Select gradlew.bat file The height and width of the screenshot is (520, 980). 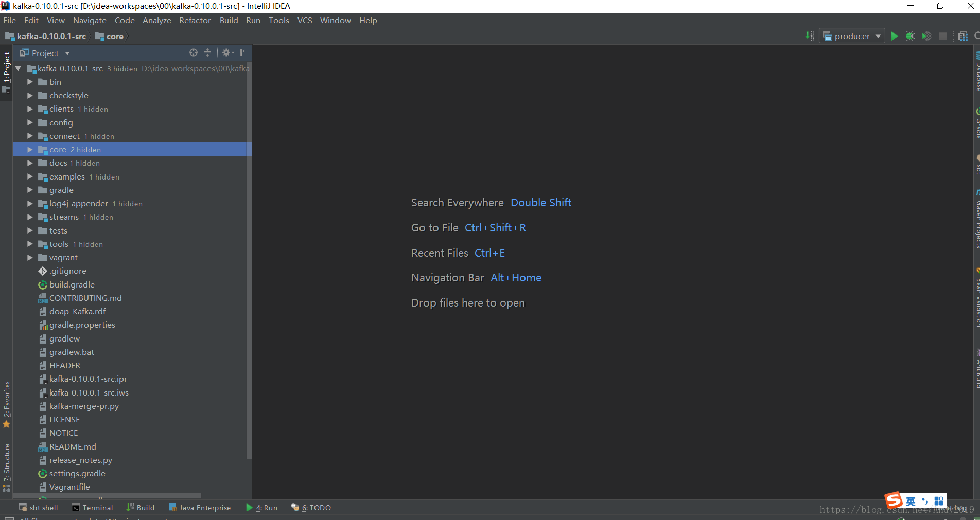tap(72, 352)
